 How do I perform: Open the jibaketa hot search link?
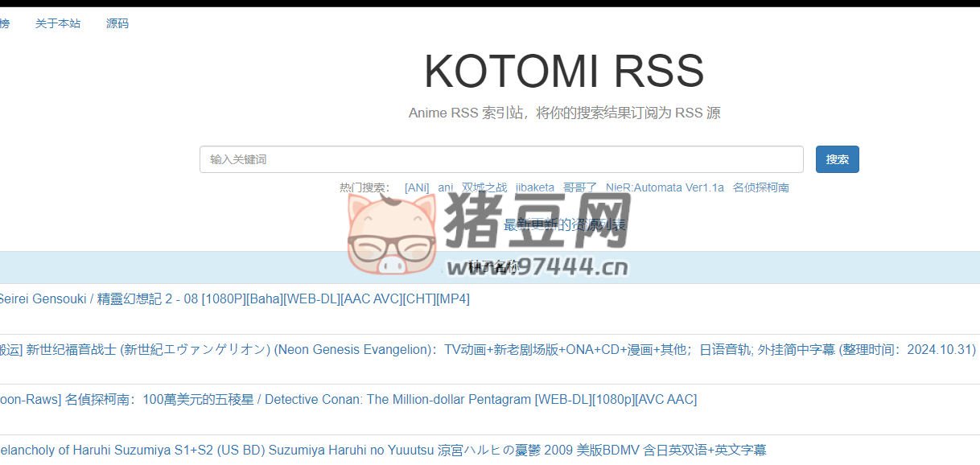[535, 187]
